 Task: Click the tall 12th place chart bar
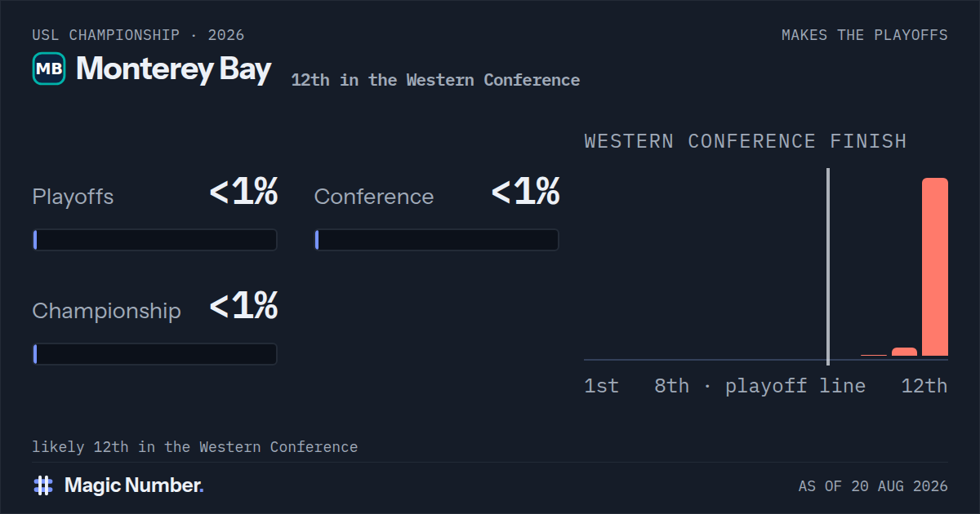(x=935, y=268)
